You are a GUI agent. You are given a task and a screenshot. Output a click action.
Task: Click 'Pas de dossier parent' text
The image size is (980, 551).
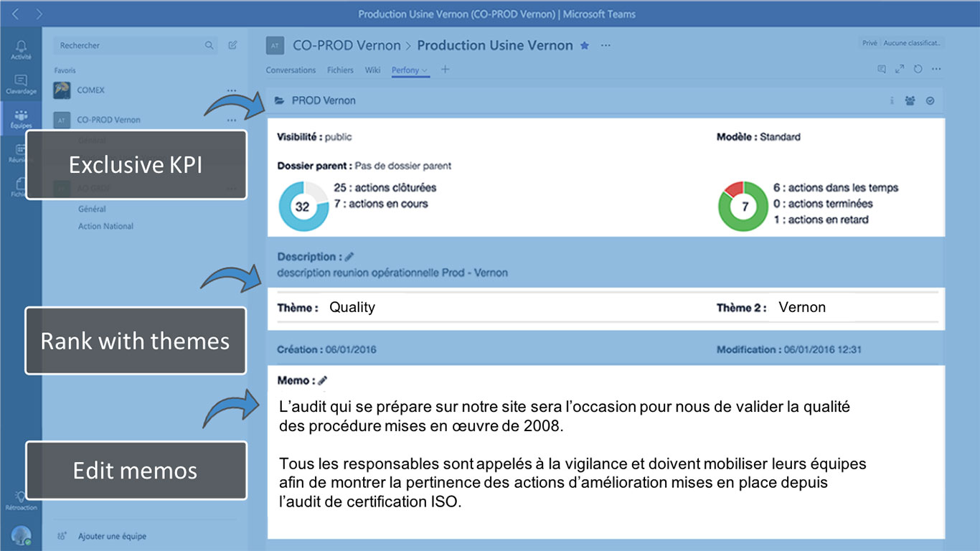(x=403, y=166)
